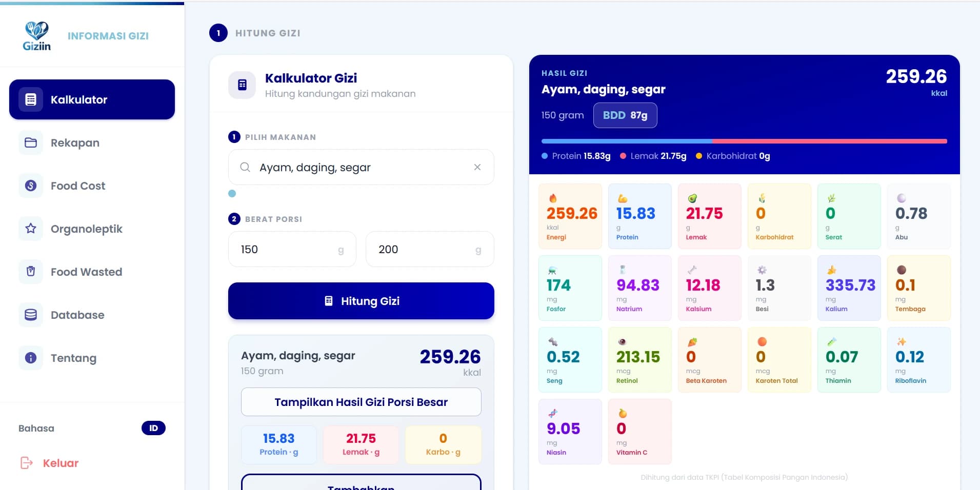Image resolution: width=980 pixels, height=490 pixels.
Task: Clear the food search with the X button
Action: (x=478, y=167)
